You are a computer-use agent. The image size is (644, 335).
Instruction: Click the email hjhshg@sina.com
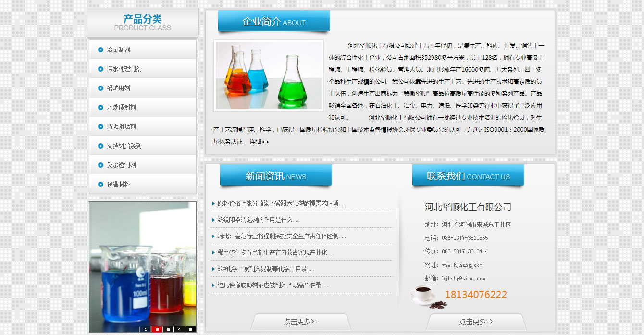[463, 278]
